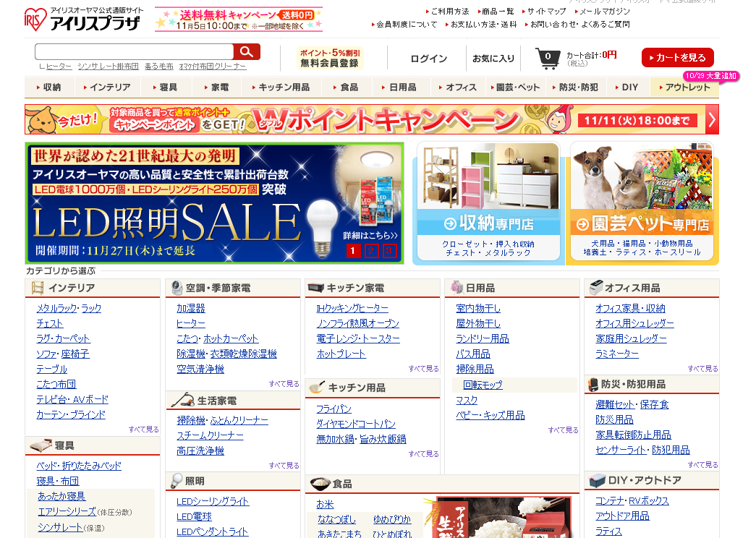Select slide 3 of the LED banner
756x538 pixels.
tap(389, 251)
